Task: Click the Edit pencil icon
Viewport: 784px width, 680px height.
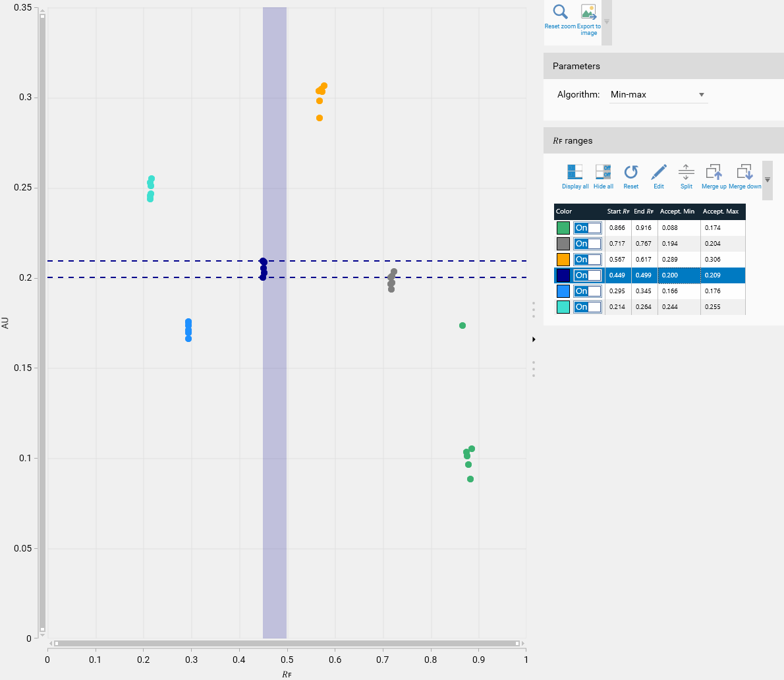Action: (x=659, y=173)
